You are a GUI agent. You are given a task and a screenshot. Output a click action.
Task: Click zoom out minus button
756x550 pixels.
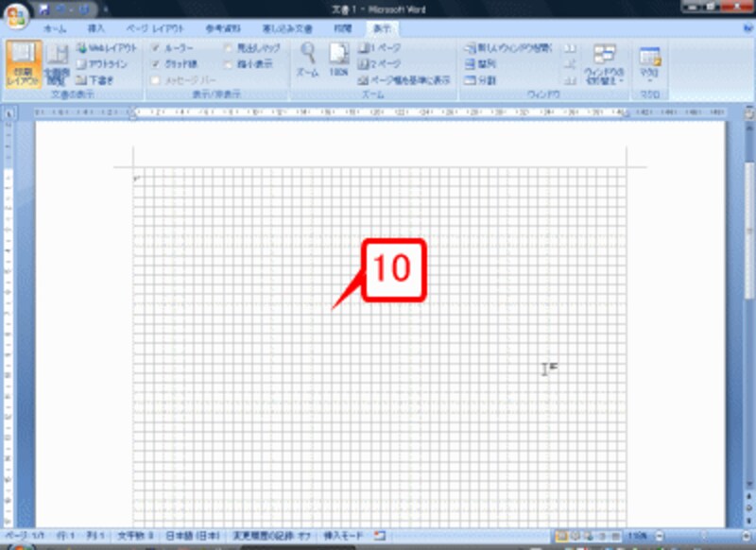[660, 536]
